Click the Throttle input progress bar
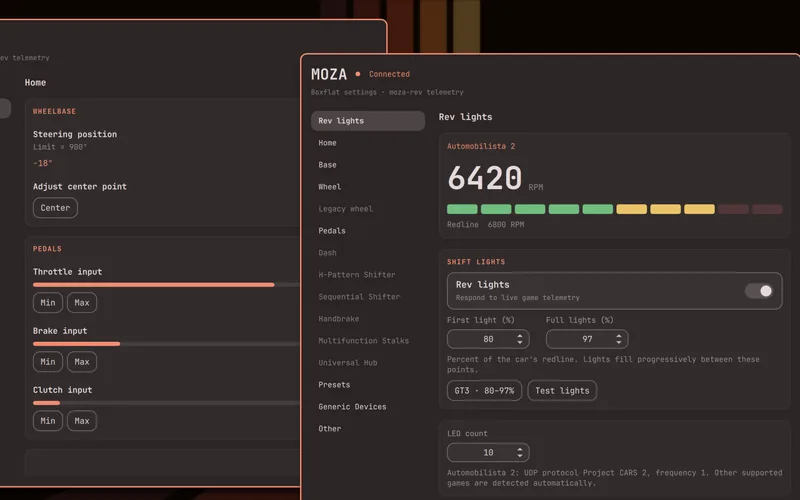Screen dimensions: 800x500 (166, 285)
